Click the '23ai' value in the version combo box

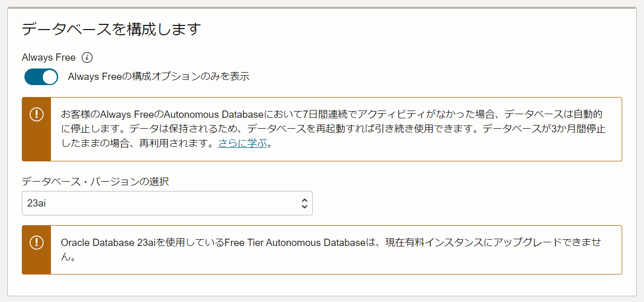coord(37,203)
